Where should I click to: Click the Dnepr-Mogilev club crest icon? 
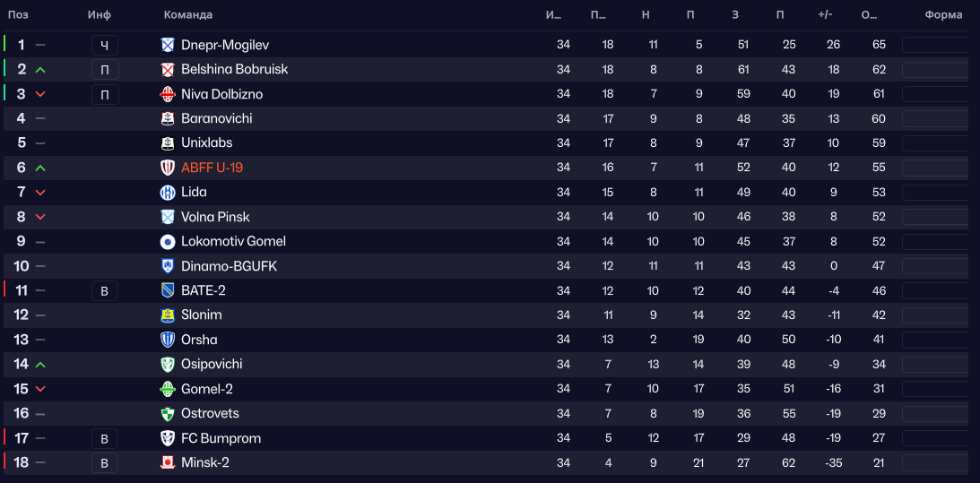click(x=167, y=45)
